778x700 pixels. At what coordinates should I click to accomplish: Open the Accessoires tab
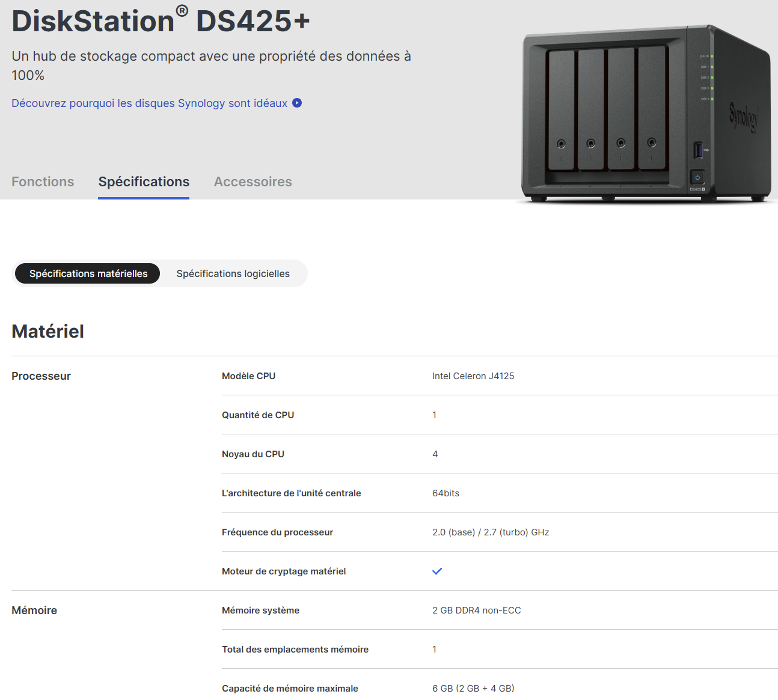tap(253, 181)
